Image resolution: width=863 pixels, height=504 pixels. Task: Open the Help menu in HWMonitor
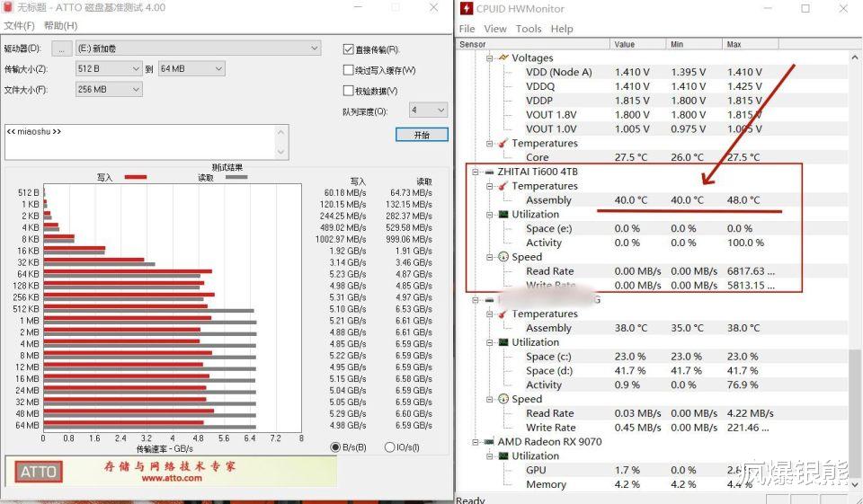(x=561, y=29)
